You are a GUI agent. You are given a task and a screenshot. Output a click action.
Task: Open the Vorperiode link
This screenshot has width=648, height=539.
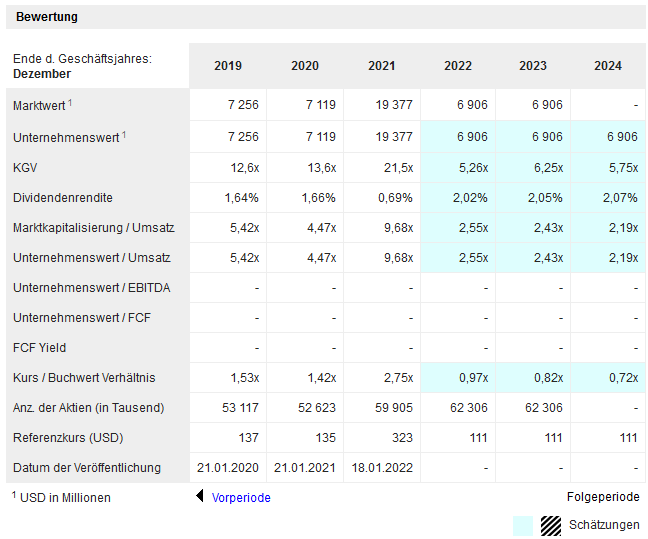point(241,497)
